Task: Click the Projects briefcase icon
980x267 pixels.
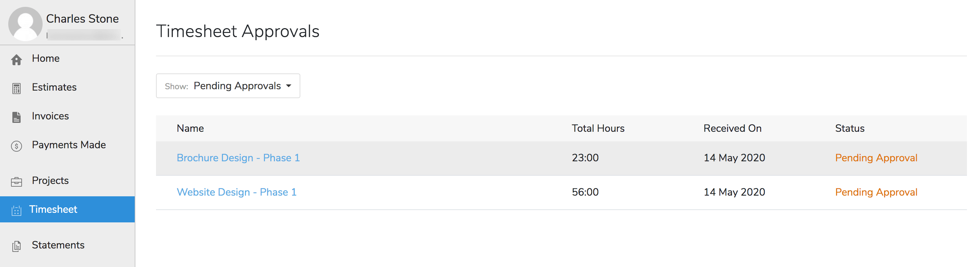Action: pyautogui.click(x=16, y=182)
